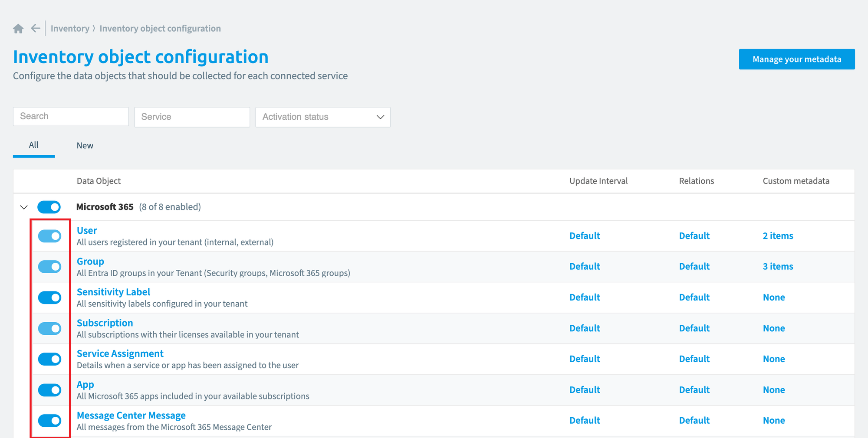Focus the Search input field
The height and width of the screenshot is (438, 868).
click(x=71, y=117)
